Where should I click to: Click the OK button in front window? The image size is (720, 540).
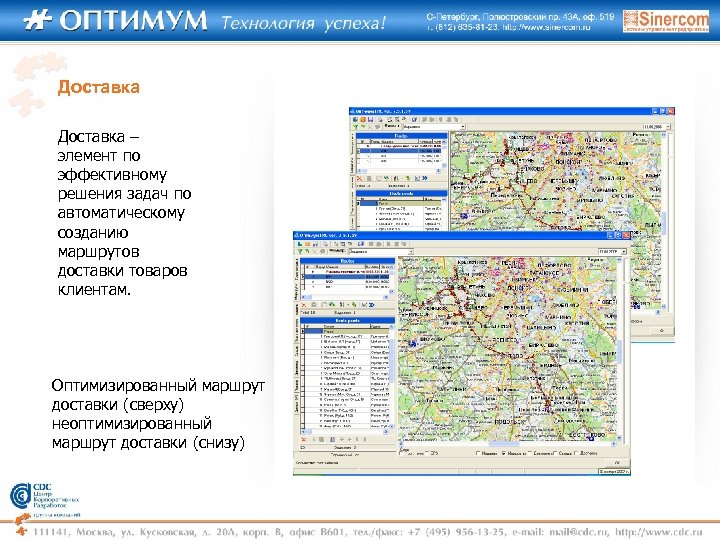[617, 463]
